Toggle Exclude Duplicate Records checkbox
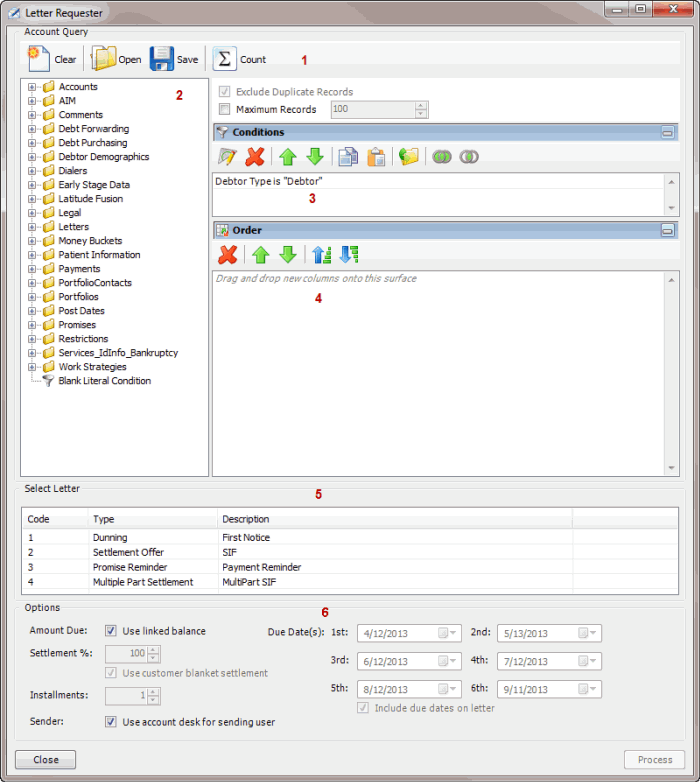This screenshot has height=782, width=700. 224,92
